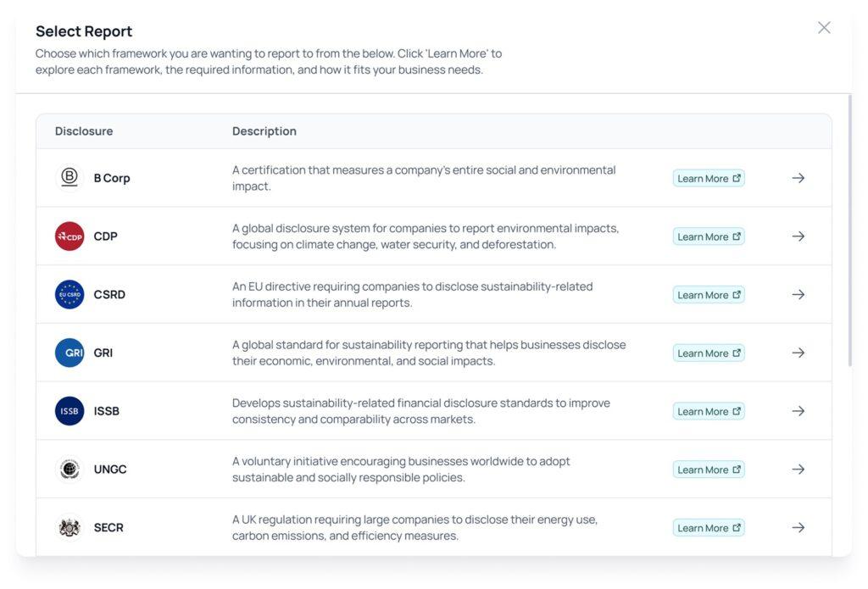The image size is (868, 589).
Task: Open Learn More for GRI
Action: click(x=709, y=353)
